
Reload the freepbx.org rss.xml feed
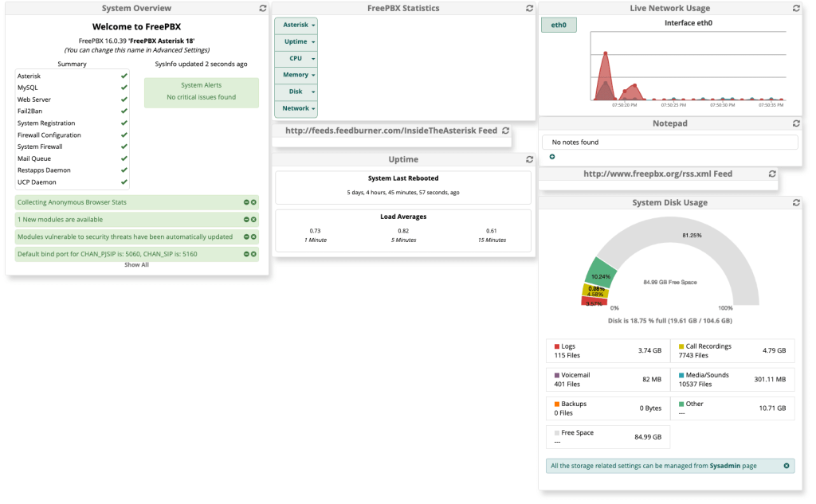771,174
